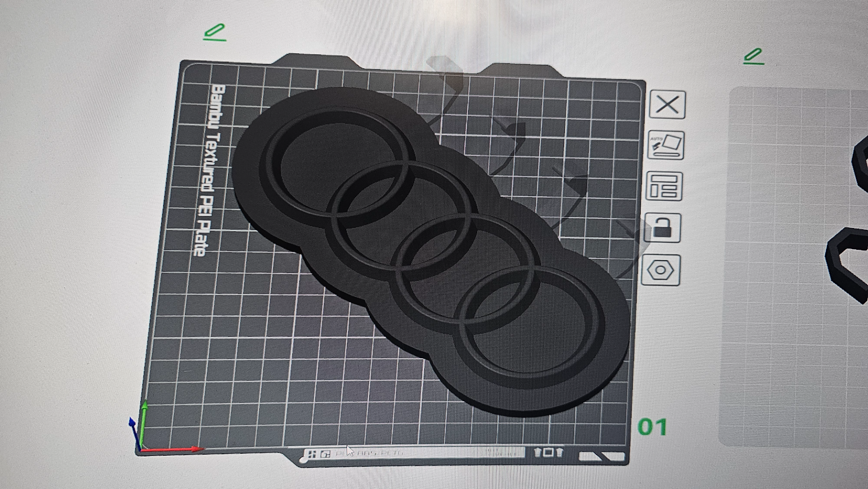
Task: Edit plate 01 name with pencil icon
Action: (x=215, y=33)
